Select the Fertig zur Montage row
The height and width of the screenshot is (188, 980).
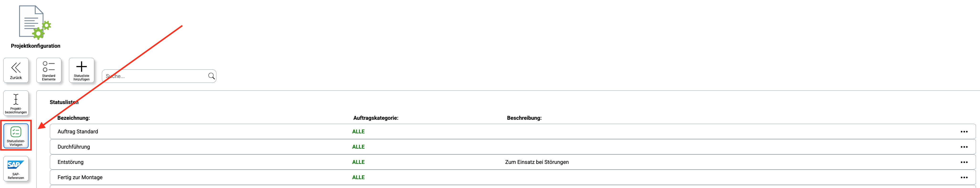(80, 177)
